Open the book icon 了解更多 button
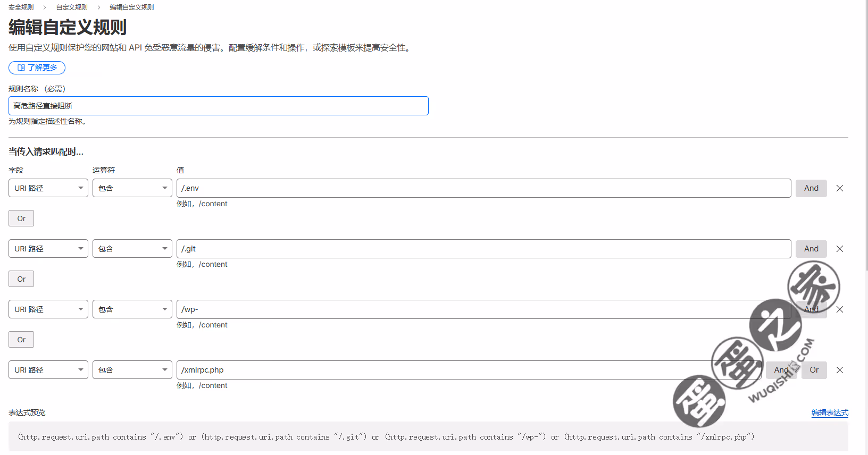 pos(37,68)
